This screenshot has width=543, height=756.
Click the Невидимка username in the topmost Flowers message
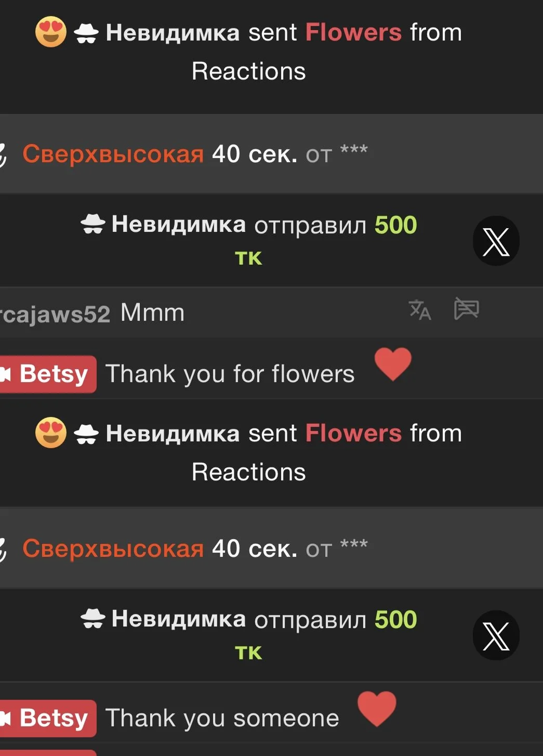tap(173, 32)
